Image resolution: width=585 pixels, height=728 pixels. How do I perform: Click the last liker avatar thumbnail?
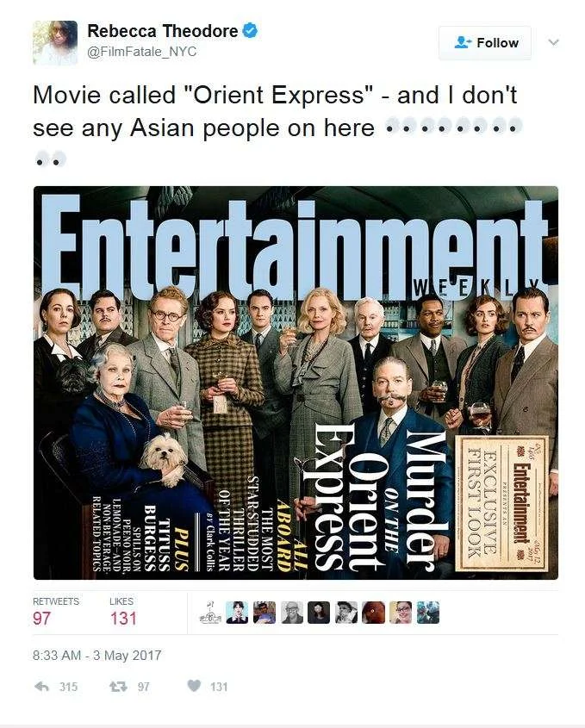[427, 613]
